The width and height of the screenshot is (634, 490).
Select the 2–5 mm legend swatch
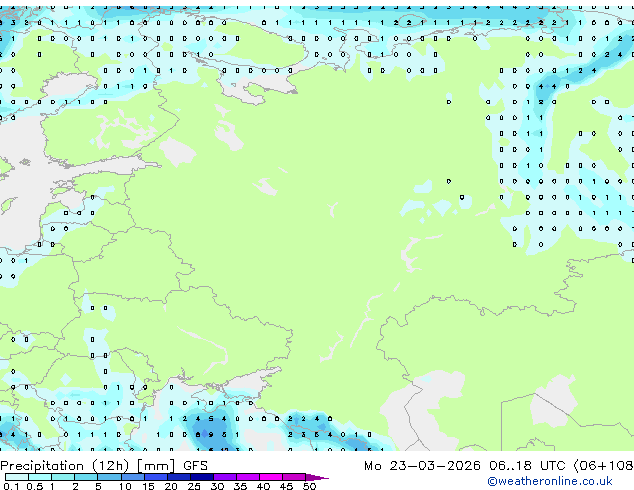coord(86,477)
